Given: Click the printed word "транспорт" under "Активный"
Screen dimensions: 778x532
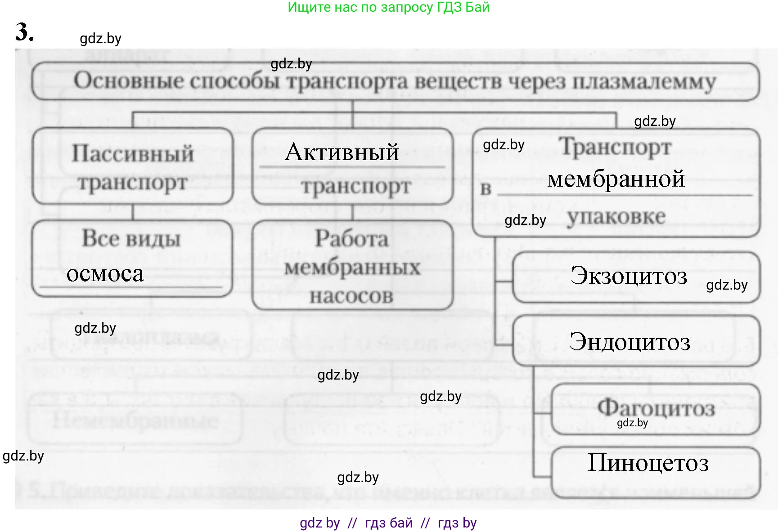Looking at the screenshot, I should [x=356, y=186].
